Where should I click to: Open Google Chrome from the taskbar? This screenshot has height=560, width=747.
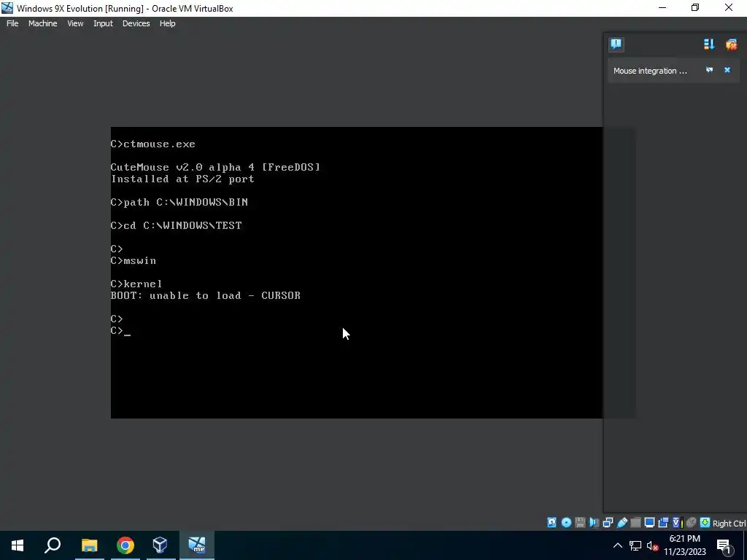click(125, 545)
